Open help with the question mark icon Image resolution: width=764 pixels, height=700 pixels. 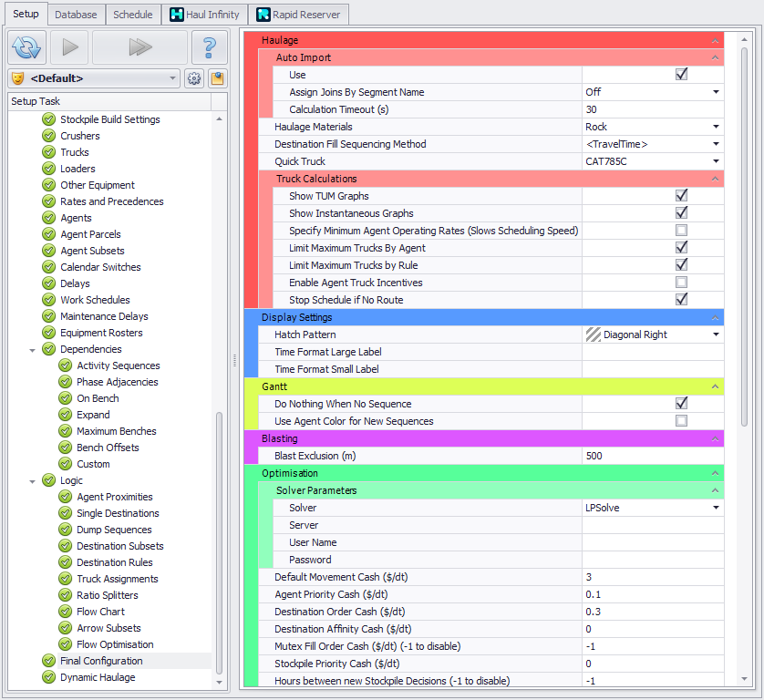coord(210,46)
